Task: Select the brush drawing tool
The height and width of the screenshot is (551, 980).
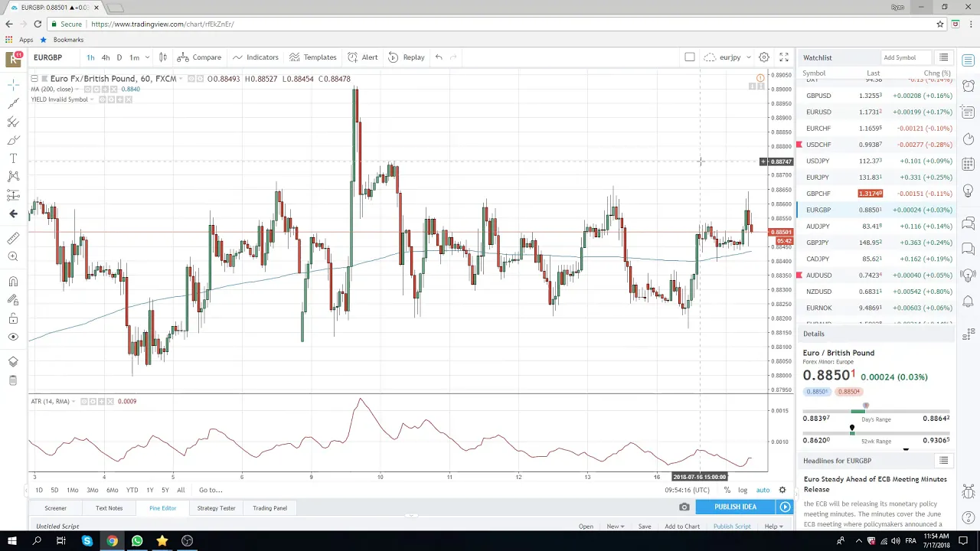Action: coord(13,140)
